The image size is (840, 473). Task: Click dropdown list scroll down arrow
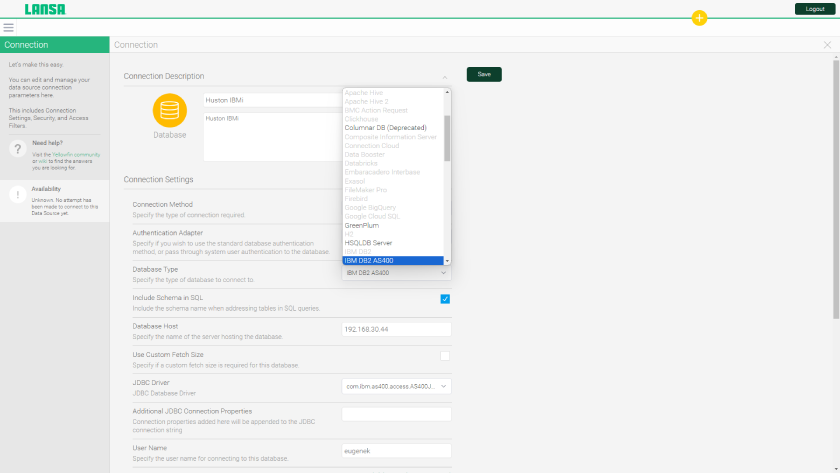[x=447, y=261]
